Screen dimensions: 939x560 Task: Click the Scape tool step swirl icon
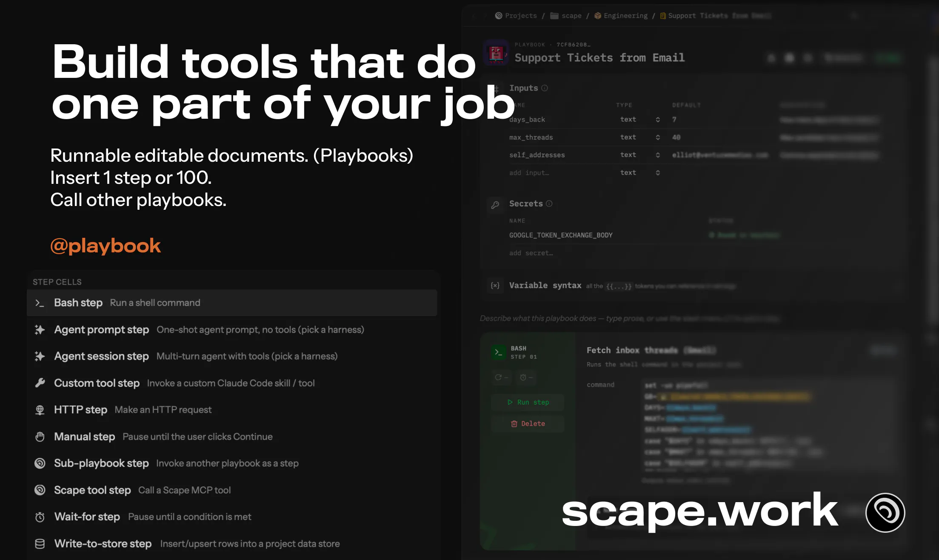(x=40, y=490)
